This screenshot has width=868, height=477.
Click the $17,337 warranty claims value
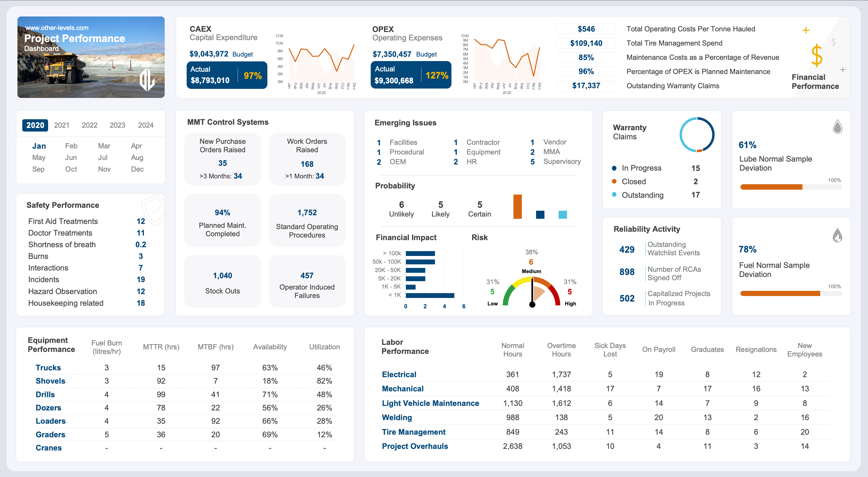[x=586, y=85]
